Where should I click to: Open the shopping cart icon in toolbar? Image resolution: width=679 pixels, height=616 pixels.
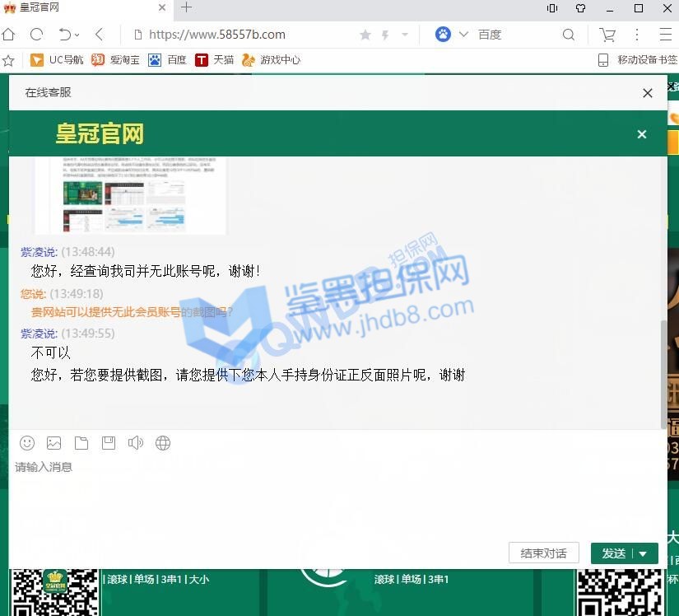607,35
